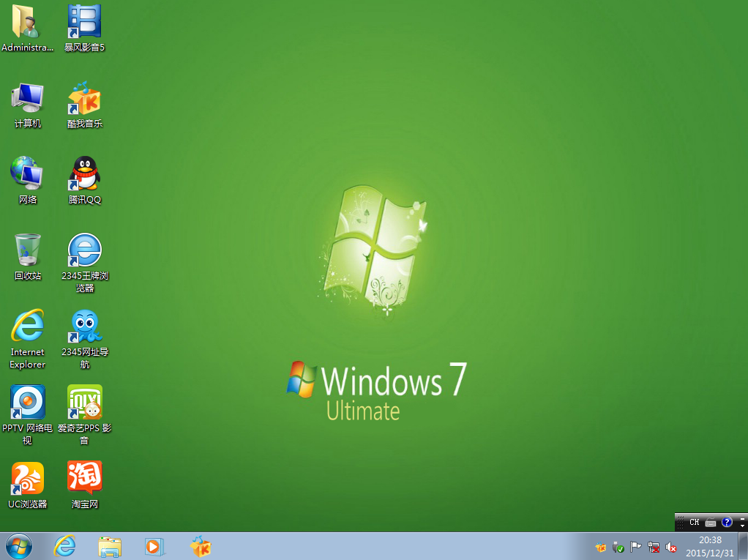Click the taskbar clock showing 20:38
The width and height of the screenshot is (748, 560).
(x=710, y=546)
